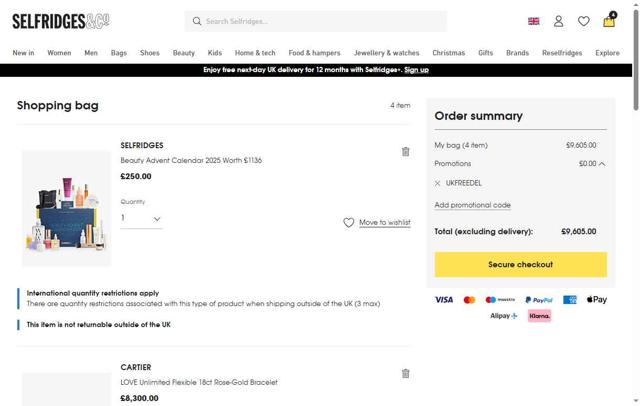Open the Beauty Advent Calendar product thumbnail
The image size is (640, 406).
click(67, 208)
